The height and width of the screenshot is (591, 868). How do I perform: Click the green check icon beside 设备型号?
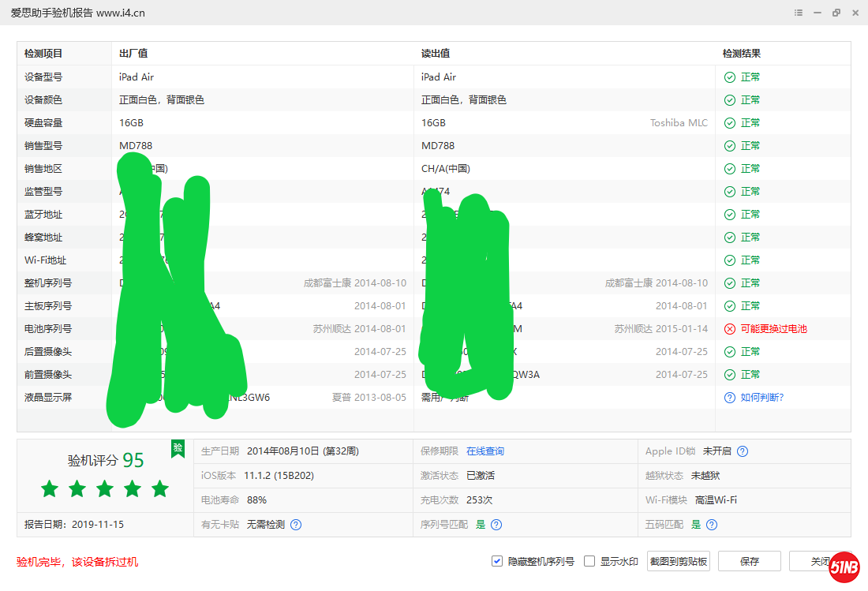tap(728, 77)
